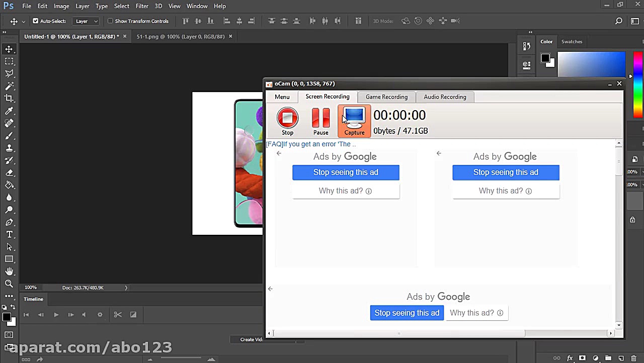644x363 pixels.
Task: Uncheck the Auto-Select checkbox
Action: point(35,21)
